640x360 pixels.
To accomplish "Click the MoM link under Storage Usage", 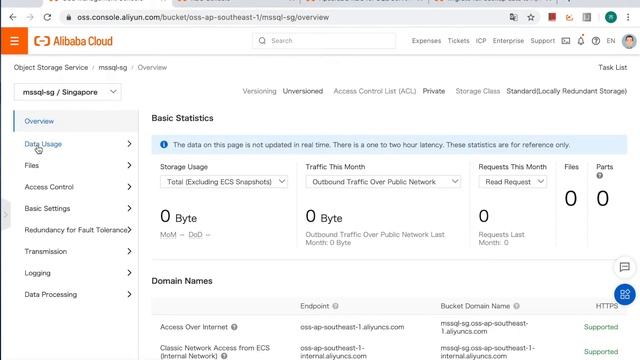I will [x=168, y=235].
